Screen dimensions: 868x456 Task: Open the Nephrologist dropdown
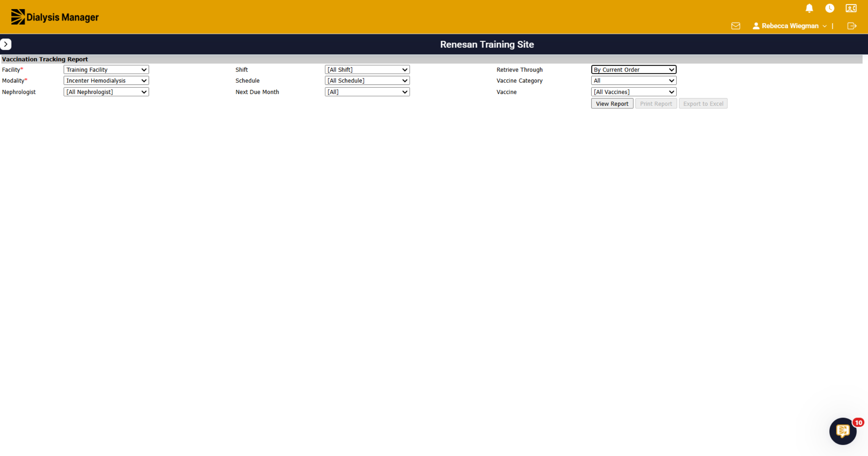coord(106,92)
